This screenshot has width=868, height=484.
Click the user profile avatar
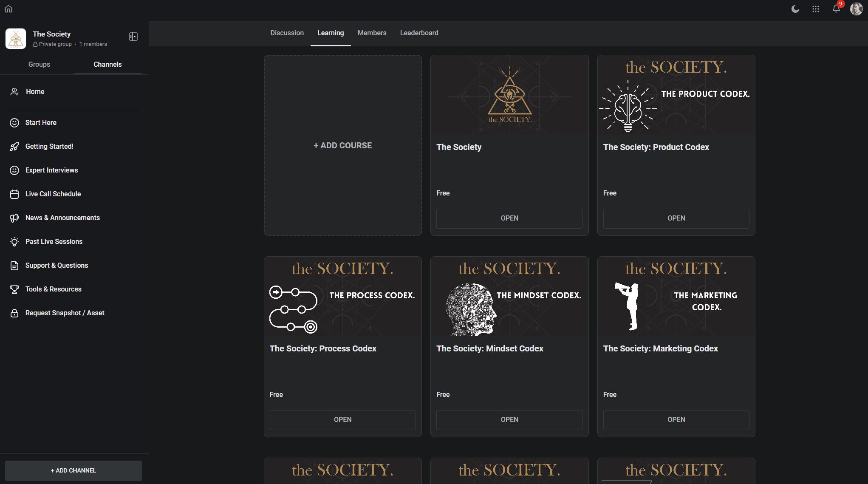point(856,9)
